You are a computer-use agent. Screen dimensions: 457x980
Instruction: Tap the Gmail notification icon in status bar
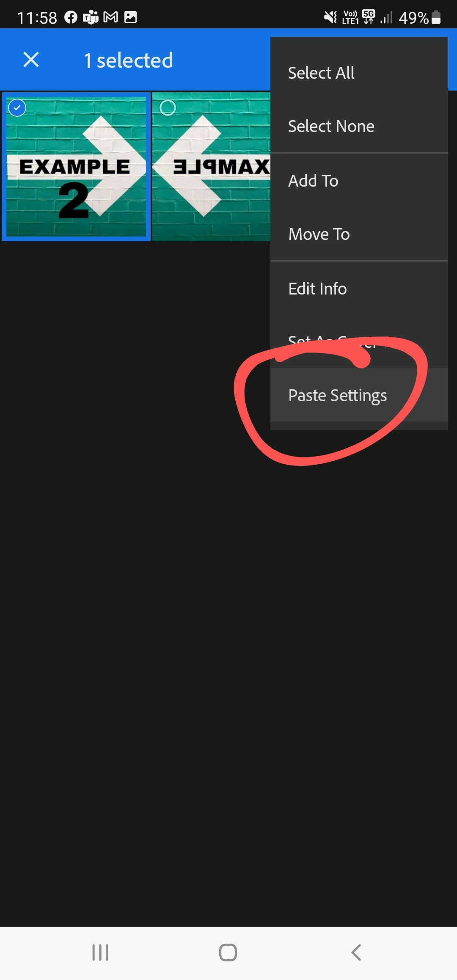tap(111, 17)
